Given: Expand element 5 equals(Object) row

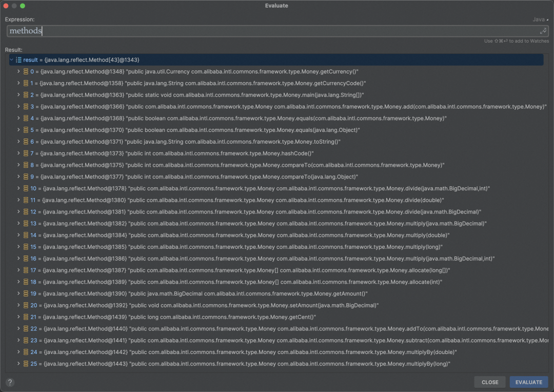Looking at the screenshot, I should click(18, 130).
